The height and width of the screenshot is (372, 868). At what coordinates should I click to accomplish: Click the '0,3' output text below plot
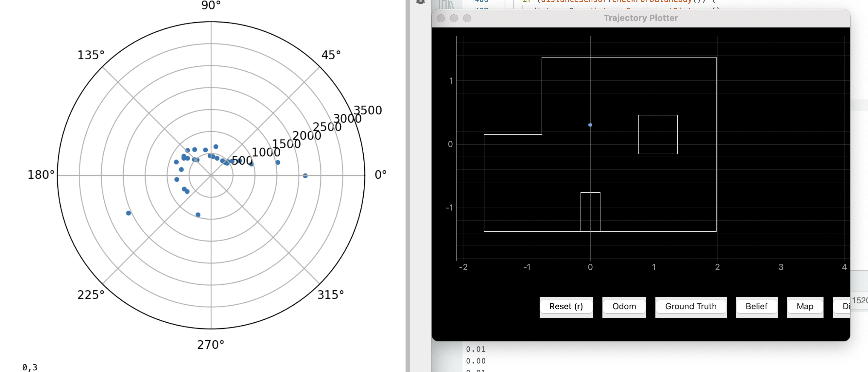coord(30,367)
